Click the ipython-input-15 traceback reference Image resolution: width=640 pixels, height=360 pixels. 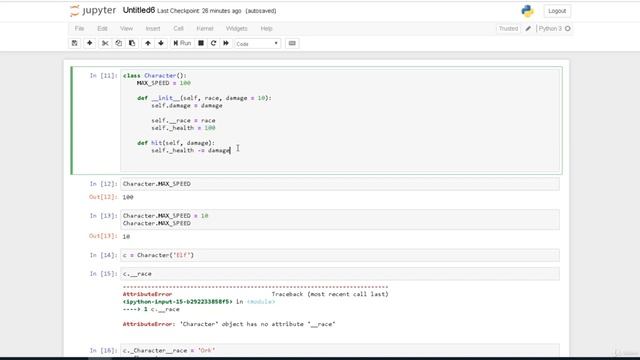pos(178,302)
